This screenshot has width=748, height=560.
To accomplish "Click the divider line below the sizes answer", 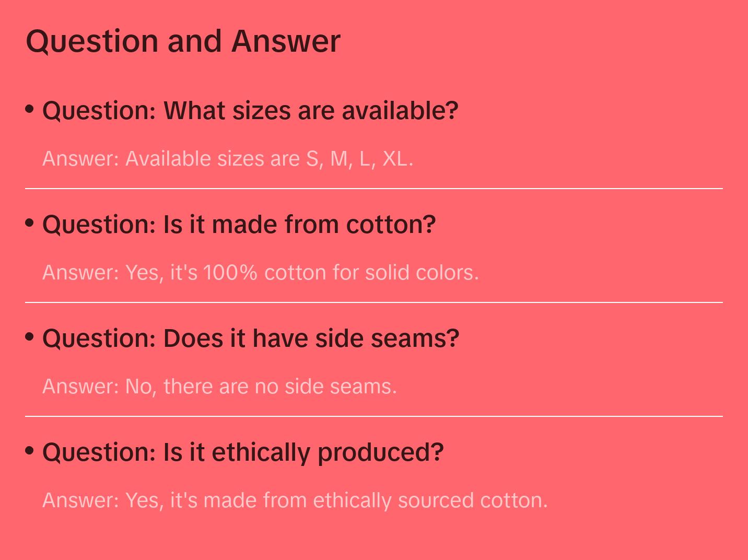I will click(374, 189).
